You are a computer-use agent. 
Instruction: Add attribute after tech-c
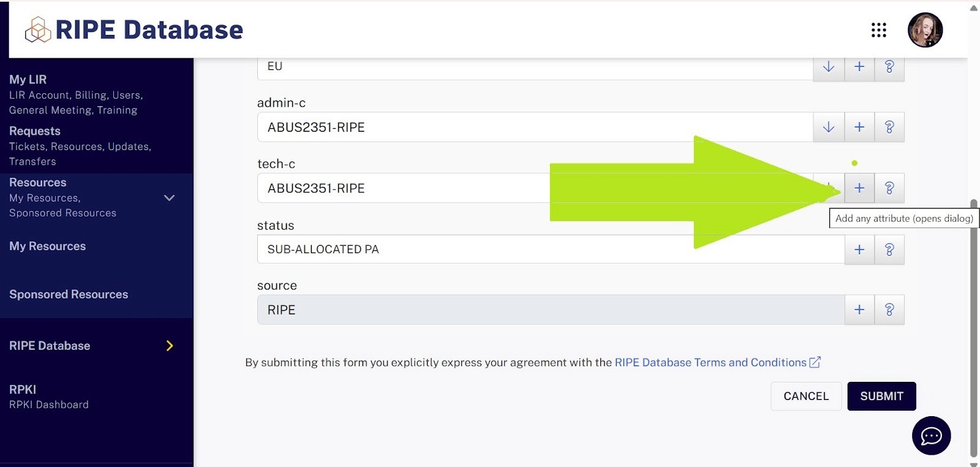coord(859,188)
